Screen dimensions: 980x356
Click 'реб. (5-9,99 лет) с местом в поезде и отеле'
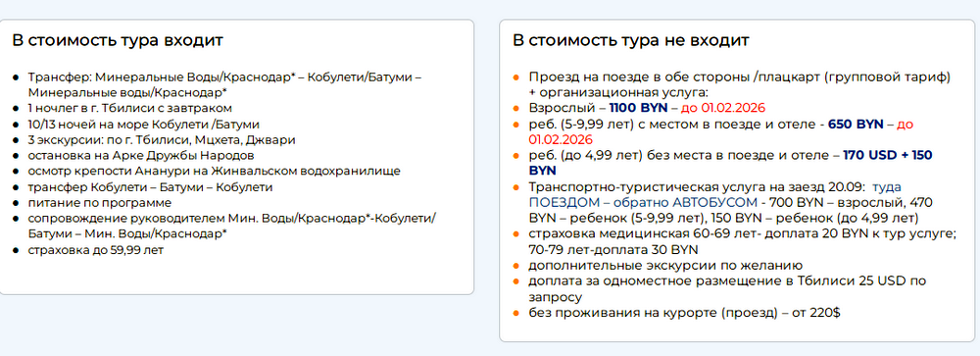tap(673, 124)
